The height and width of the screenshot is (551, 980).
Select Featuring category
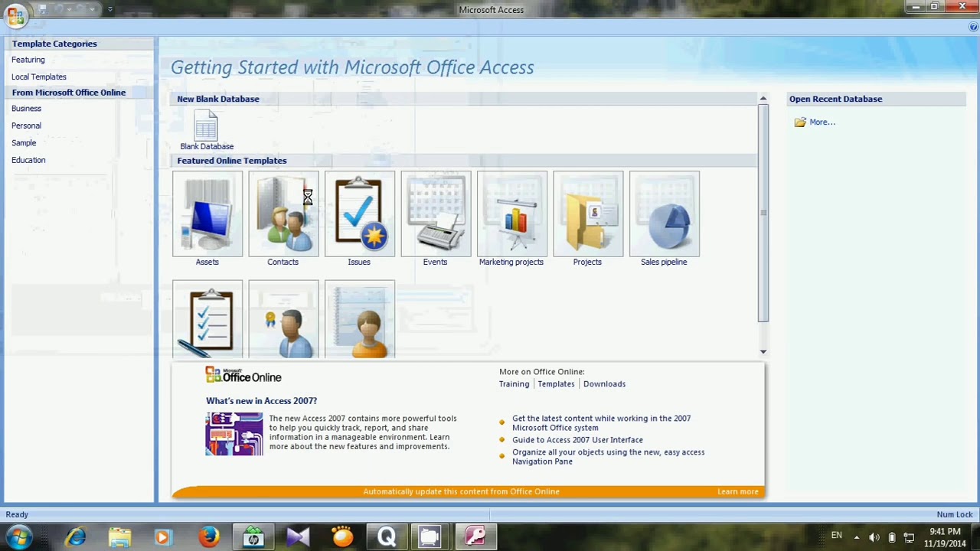[28, 60]
